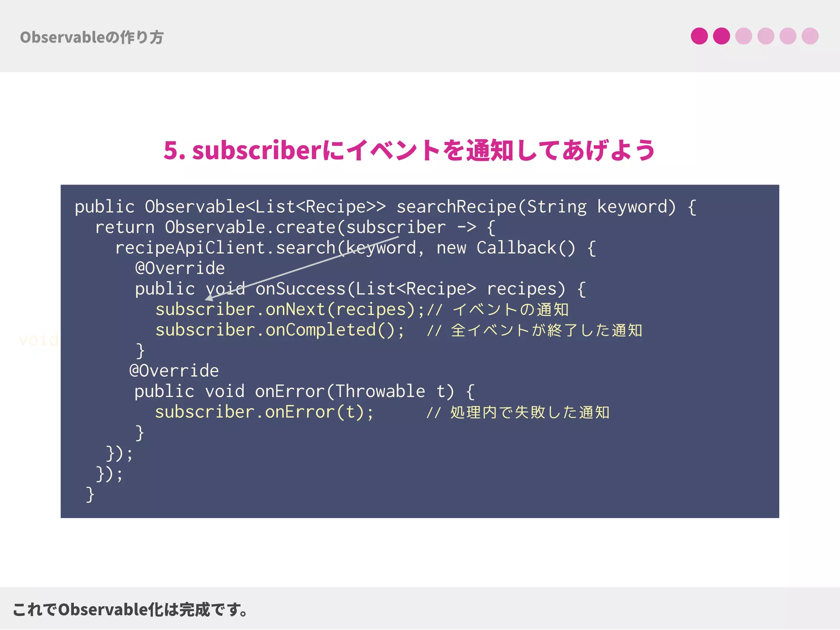Screen dimensions: 840x630
Task: Click the second dark pink progress dot
Action: [721, 36]
